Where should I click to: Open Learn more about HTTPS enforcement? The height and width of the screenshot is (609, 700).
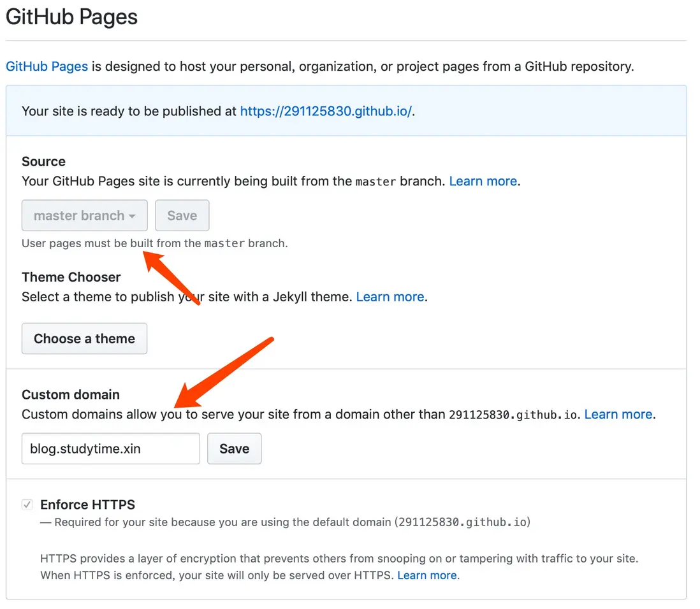click(427, 575)
